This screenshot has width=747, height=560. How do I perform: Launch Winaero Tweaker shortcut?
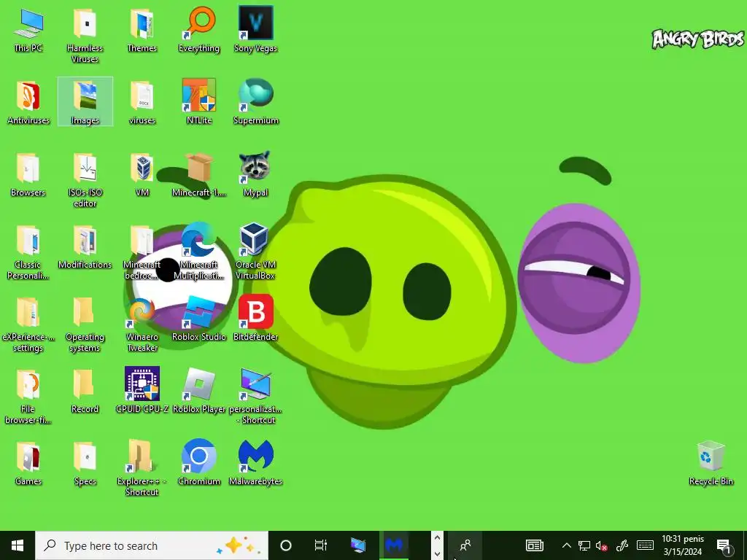pos(142,324)
